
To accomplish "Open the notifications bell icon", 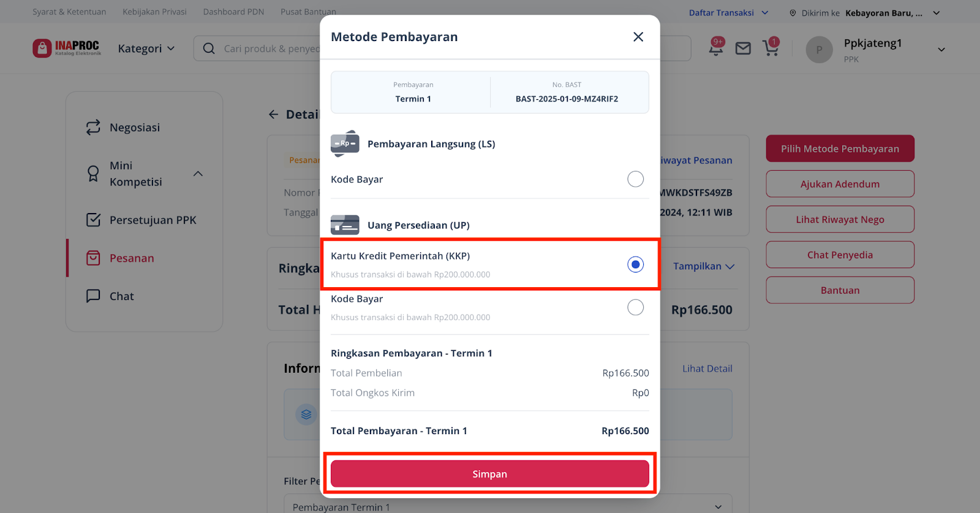I will pyautogui.click(x=716, y=47).
